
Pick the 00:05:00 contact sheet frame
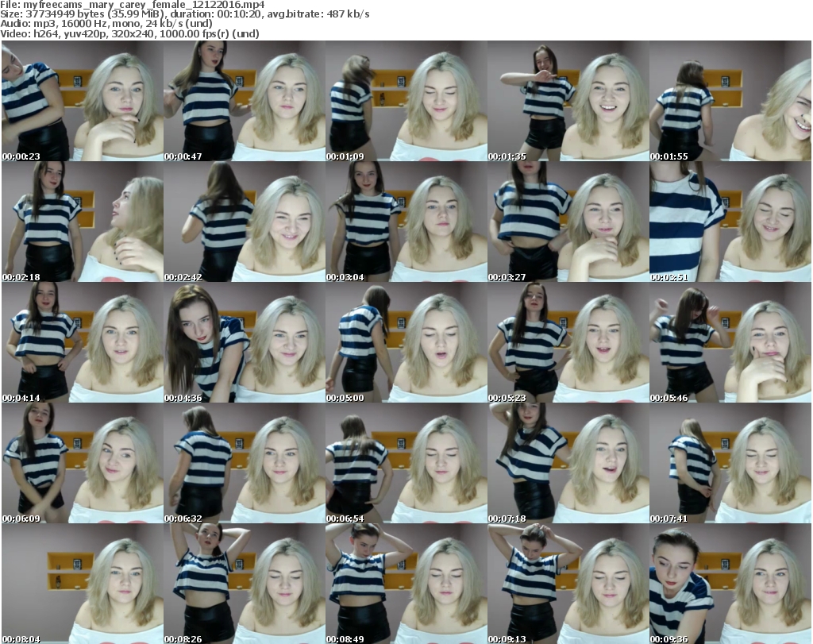coord(406,342)
